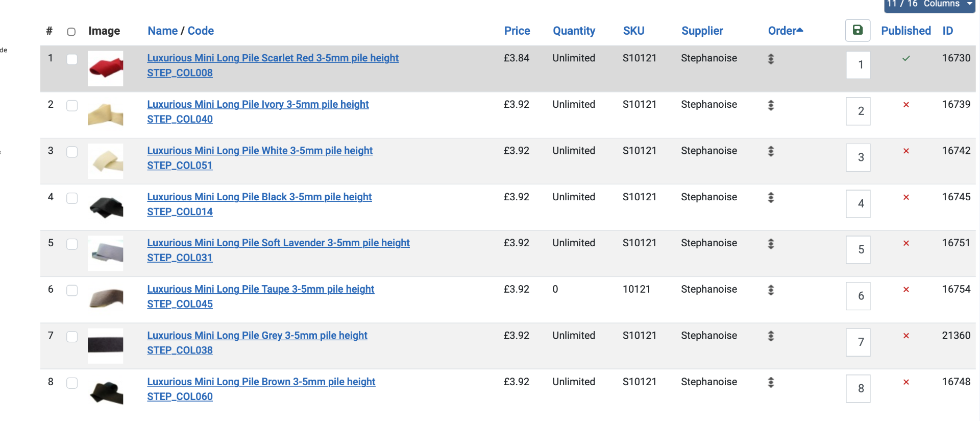Publish the Grey product via red cross
980x421 pixels.
[x=906, y=336]
